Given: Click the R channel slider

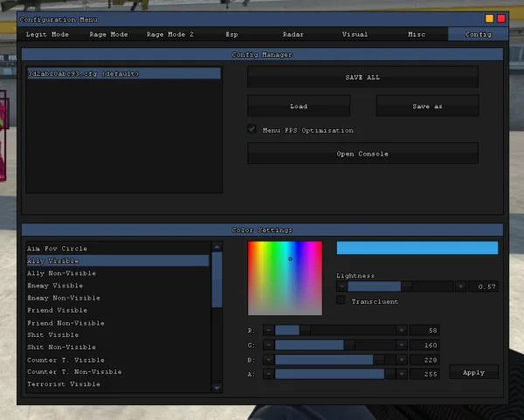Looking at the screenshot, I should coord(335,330).
